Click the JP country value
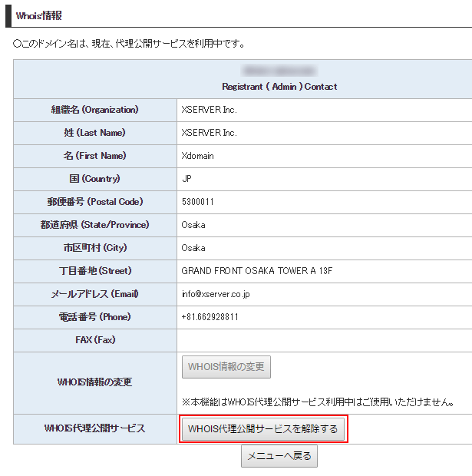The height and width of the screenshot is (476, 472). coord(186,179)
